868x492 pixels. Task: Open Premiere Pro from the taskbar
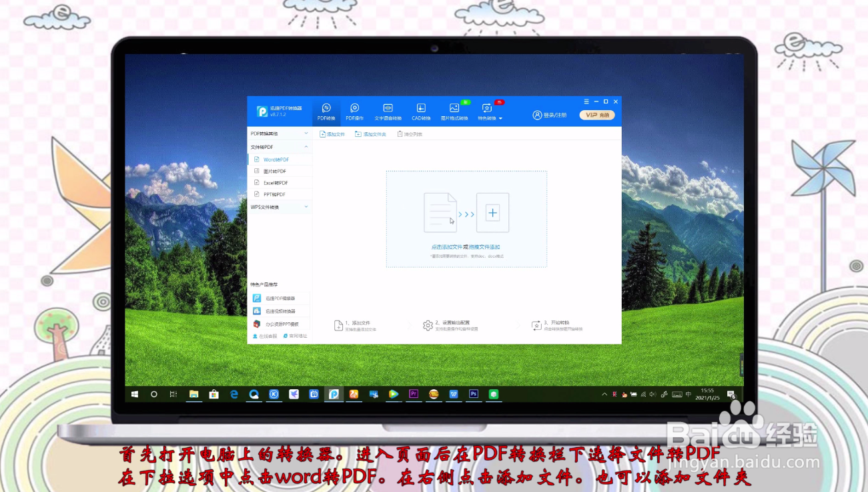pos(414,395)
